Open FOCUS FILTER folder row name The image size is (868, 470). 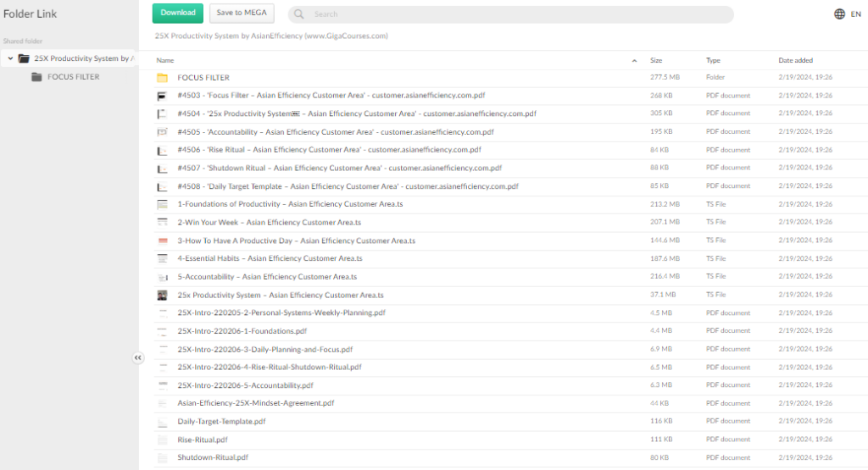(203, 78)
